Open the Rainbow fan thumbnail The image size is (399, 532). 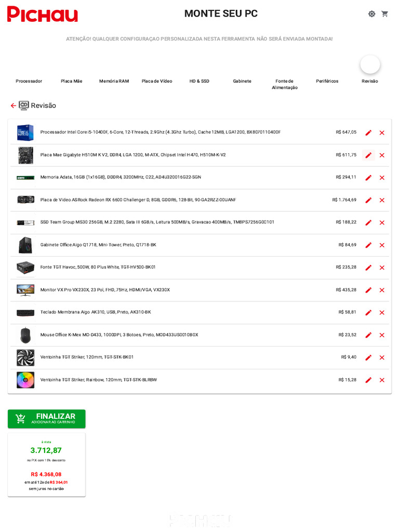click(25, 380)
